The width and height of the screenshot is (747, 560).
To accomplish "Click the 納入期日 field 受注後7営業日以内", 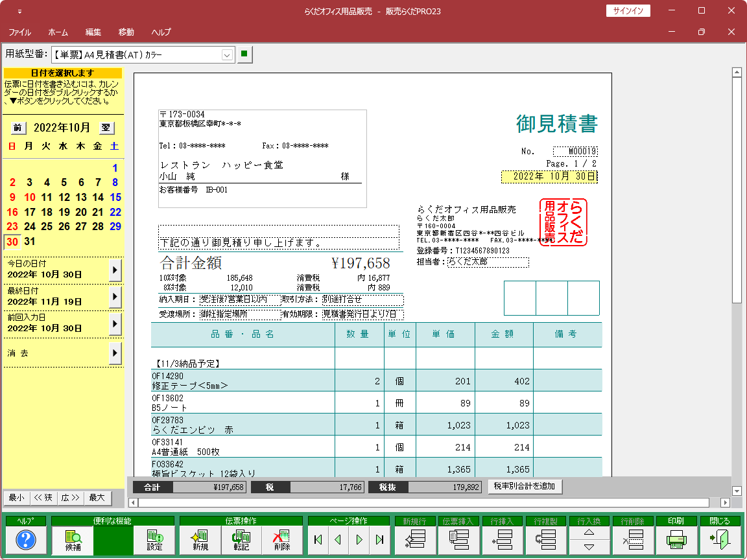I will (x=240, y=299).
